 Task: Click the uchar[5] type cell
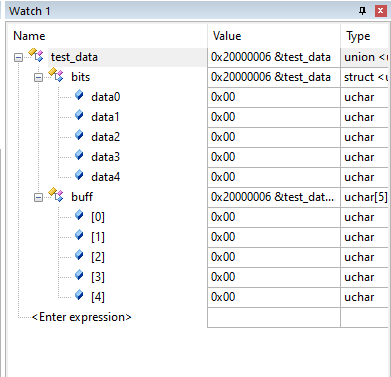(x=365, y=197)
